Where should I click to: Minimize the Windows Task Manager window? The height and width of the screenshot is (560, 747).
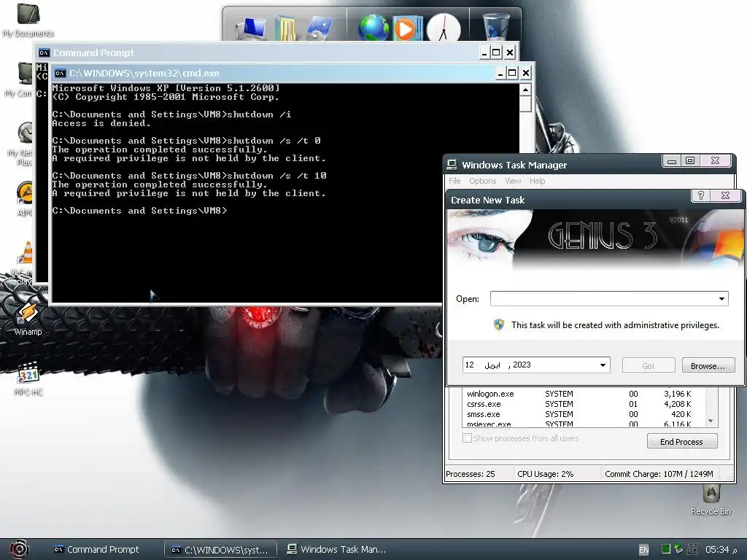click(672, 161)
